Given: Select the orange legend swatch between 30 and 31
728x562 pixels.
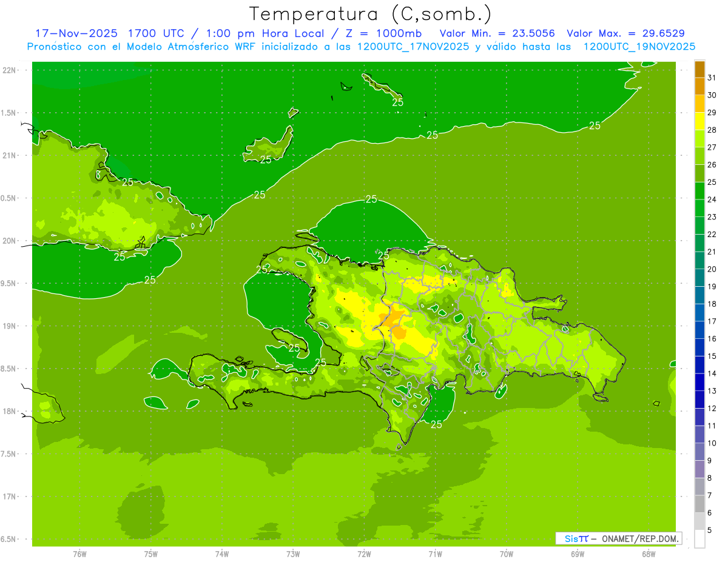Looking at the screenshot, I should click(x=699, y=87).
